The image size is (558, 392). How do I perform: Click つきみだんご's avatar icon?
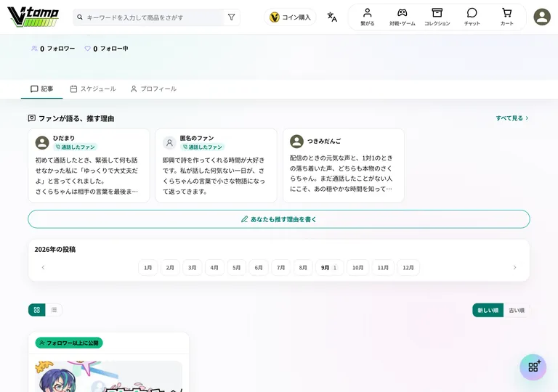pos(296,142)
